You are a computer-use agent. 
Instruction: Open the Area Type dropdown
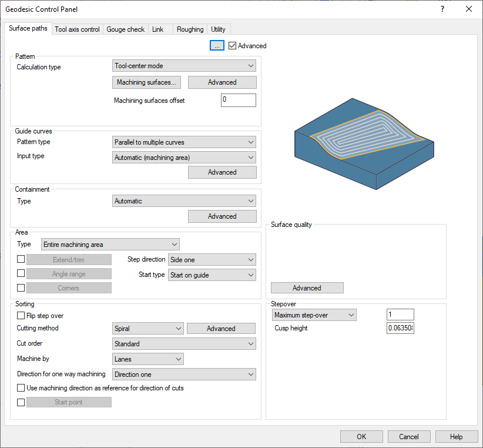tap(110, 245)
